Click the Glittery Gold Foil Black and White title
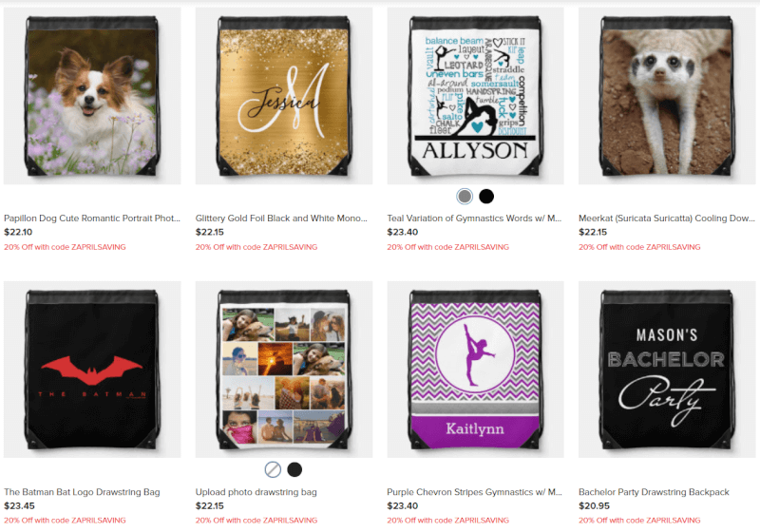The height and width of the screenshot is (532, 760). pyautogui.click(x=281, y=218)
